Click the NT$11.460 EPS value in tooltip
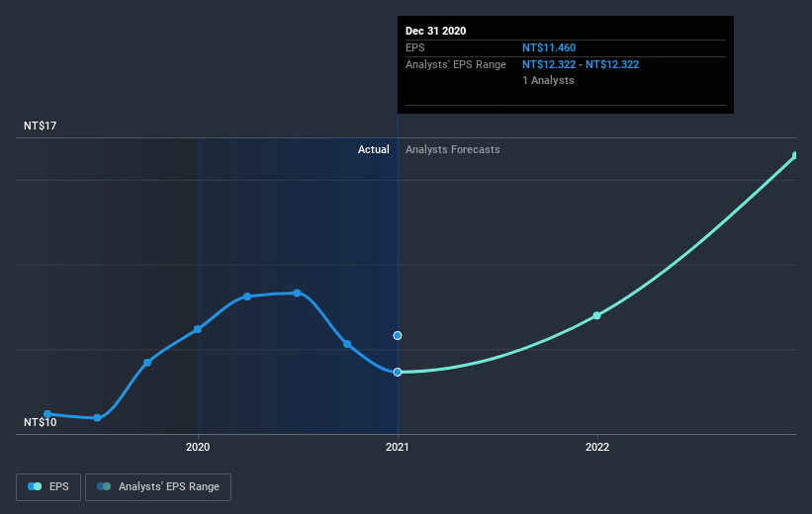Viewport: 812px width, 514px height. [548, 47]
